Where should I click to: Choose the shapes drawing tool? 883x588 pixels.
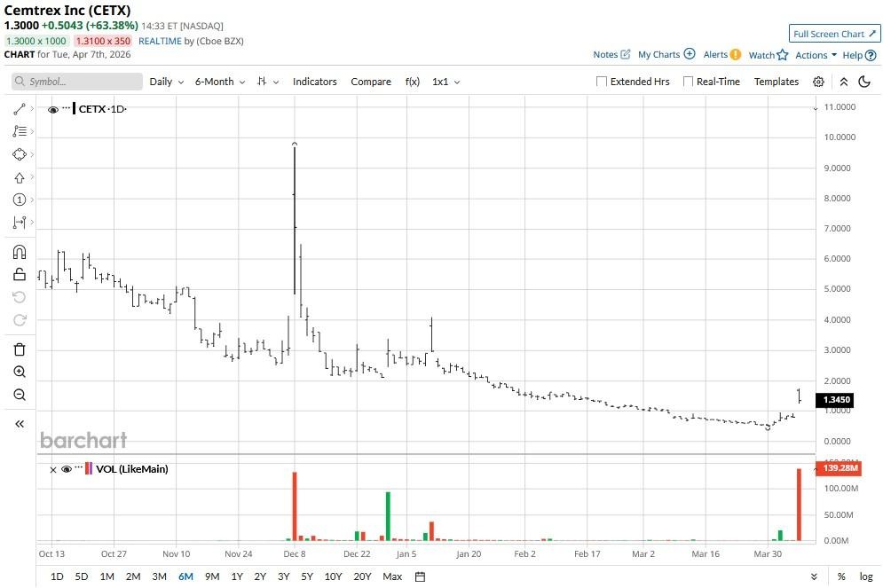pos(20,154)
